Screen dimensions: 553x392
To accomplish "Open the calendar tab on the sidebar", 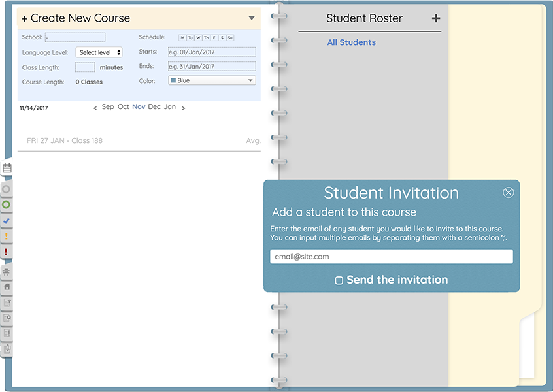I will (x=7, y=169).
